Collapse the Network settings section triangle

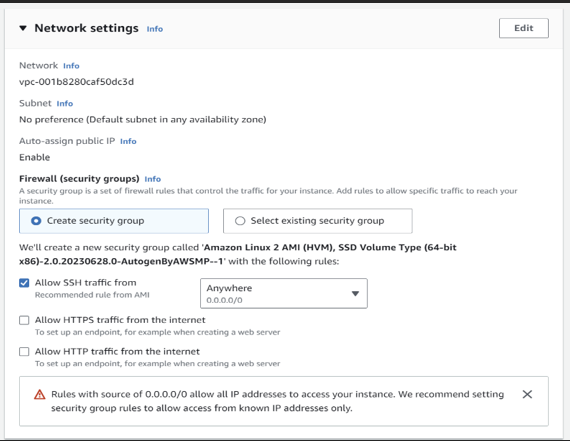click(23, 28)
